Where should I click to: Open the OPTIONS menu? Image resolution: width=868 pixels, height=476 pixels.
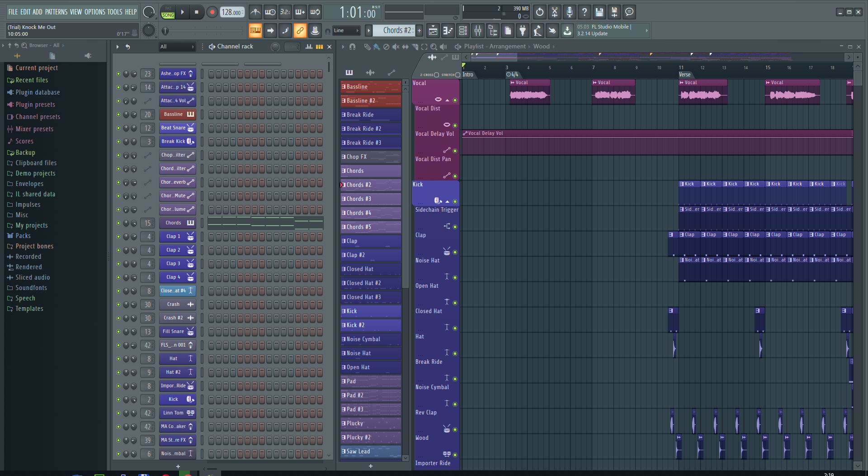click(94, 12)
